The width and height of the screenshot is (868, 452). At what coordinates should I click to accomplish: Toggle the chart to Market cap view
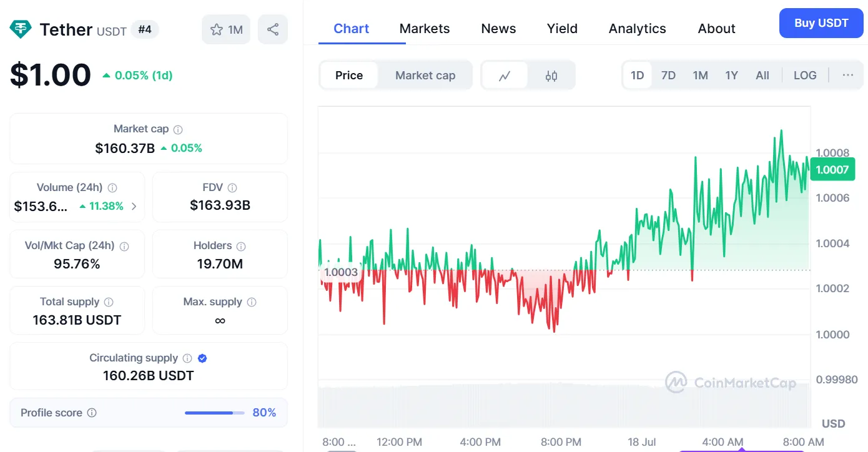click(425, 76)
